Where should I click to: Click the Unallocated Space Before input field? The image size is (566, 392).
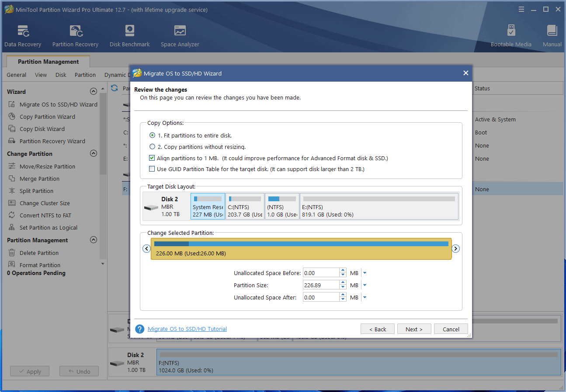(x=321, y=273)
